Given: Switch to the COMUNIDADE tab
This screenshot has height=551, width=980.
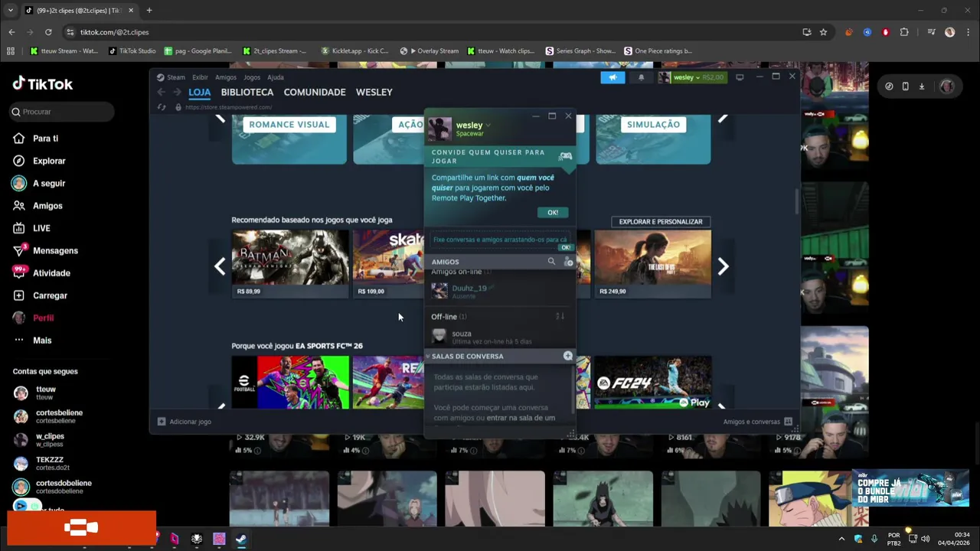Looking at the screenshot, I should click(x=315, y=92).
